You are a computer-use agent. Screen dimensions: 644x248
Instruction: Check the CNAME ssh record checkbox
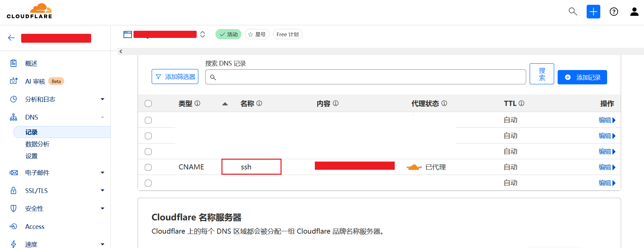point(148,167)
